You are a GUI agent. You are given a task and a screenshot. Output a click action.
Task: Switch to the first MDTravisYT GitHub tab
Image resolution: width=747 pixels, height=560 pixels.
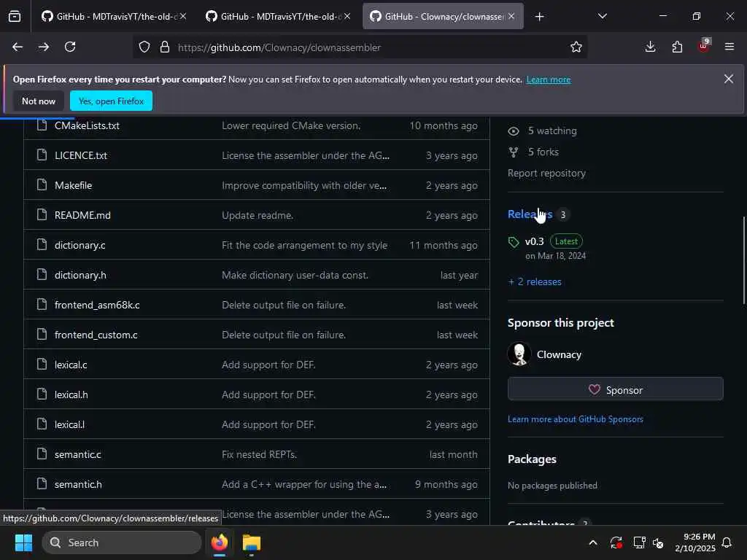coord(115,17)
